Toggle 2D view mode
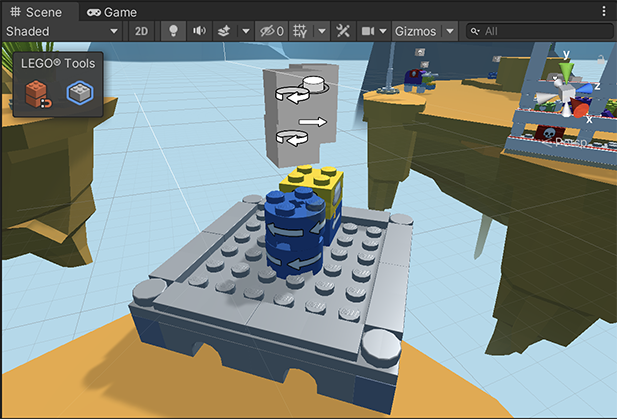The image size is (617, 419). point(142,31)
